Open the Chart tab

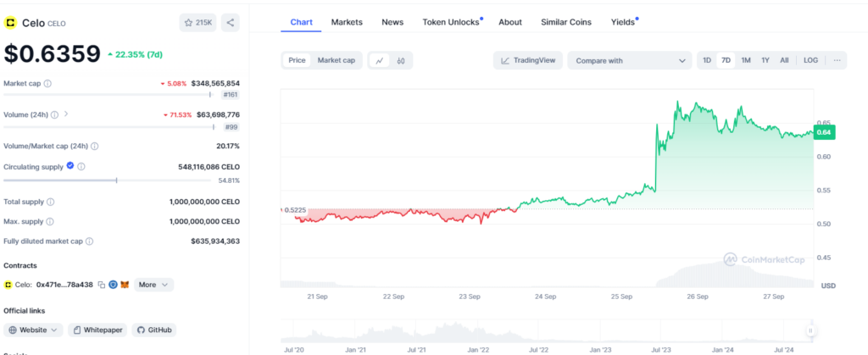pyautogui.click(x=301, y=22)
